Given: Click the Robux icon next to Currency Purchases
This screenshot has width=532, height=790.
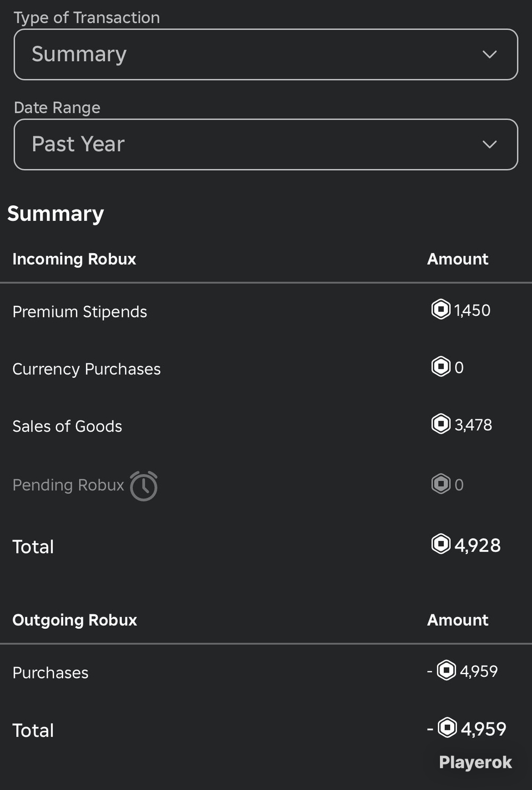Looking at the screenshot, I should [440, 367].
